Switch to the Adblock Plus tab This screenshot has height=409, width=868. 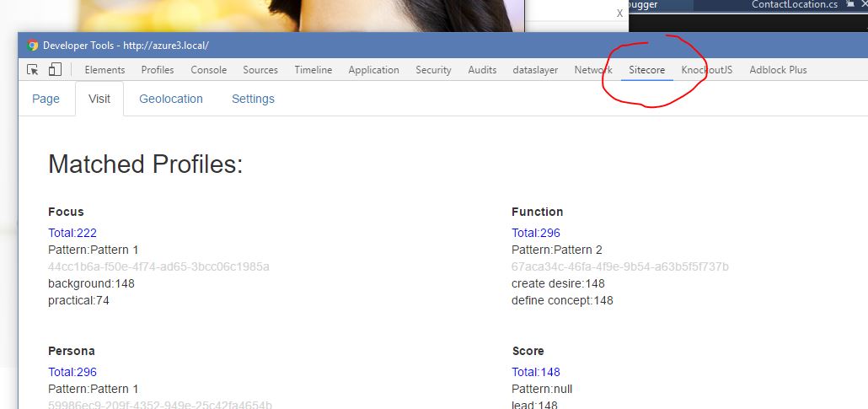click(x=779, y=70)
